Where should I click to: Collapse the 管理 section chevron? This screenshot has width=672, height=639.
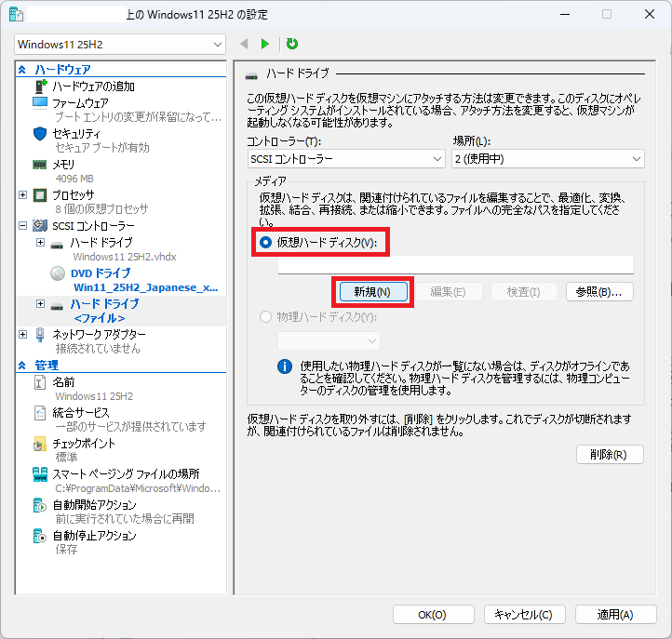(22, 366)
